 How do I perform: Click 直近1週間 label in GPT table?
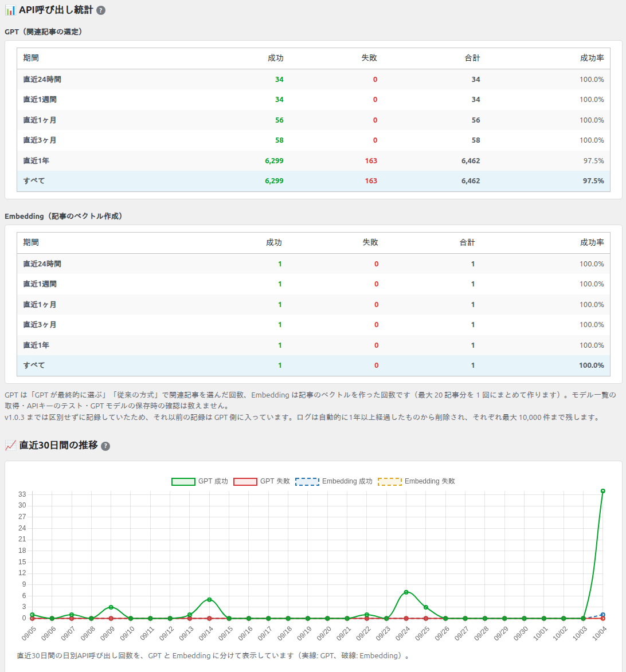pyautogui.click(x=40, y=100)
